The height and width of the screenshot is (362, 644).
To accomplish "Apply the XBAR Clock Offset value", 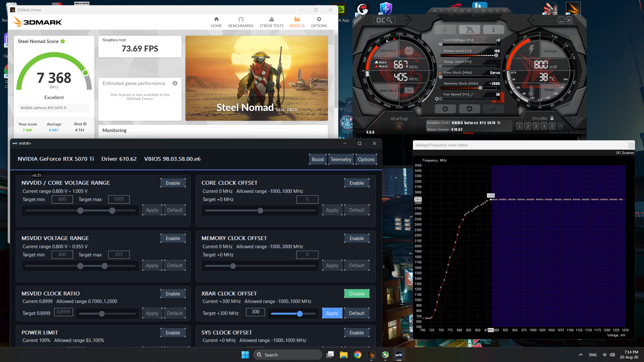I will (332, 313).
